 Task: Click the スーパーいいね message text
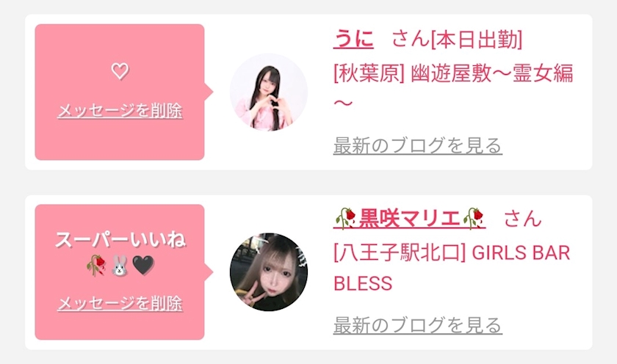(x=120, y=240)
